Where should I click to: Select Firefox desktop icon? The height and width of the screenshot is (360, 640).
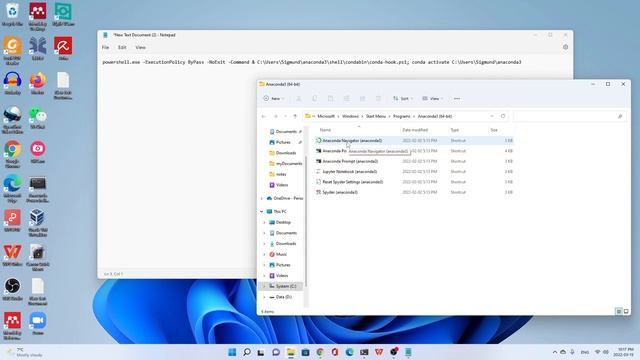[x=38, y=83]
